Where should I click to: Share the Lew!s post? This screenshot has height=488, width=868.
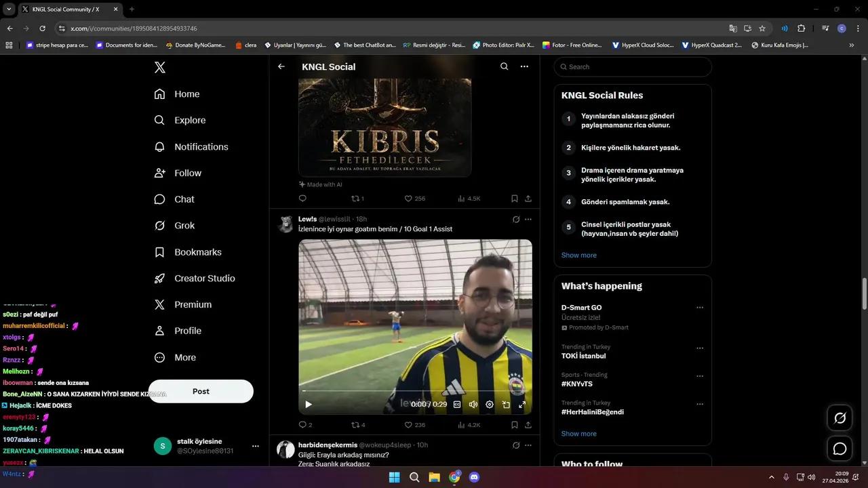point(528,425)
